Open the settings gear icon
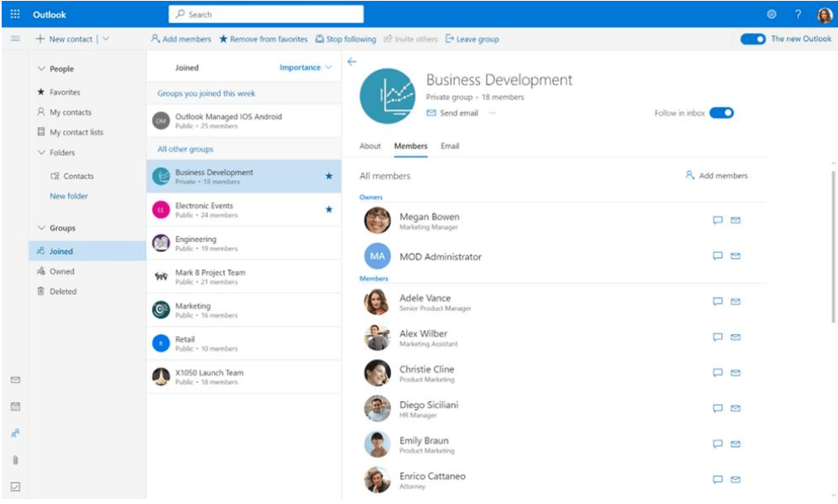The image size is (838, 504). click(x=771, y=14)
